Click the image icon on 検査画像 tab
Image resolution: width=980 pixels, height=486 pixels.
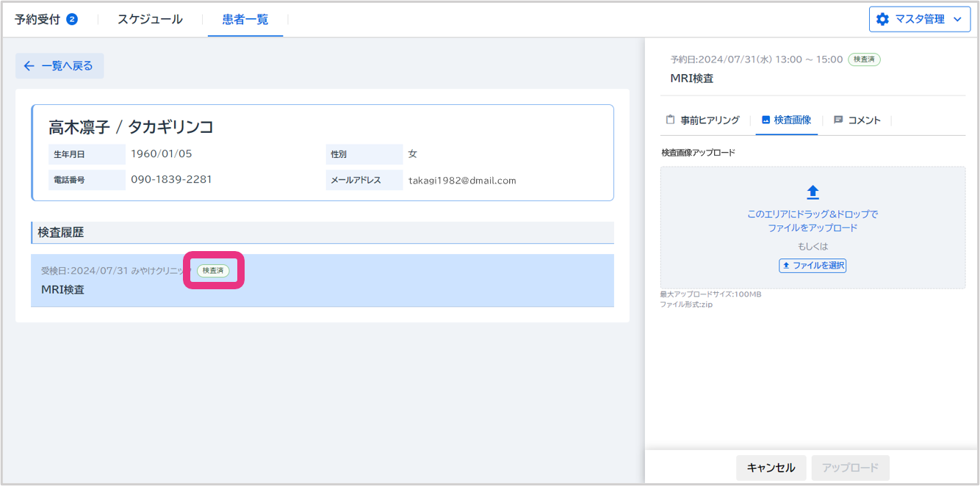[765, 120]
